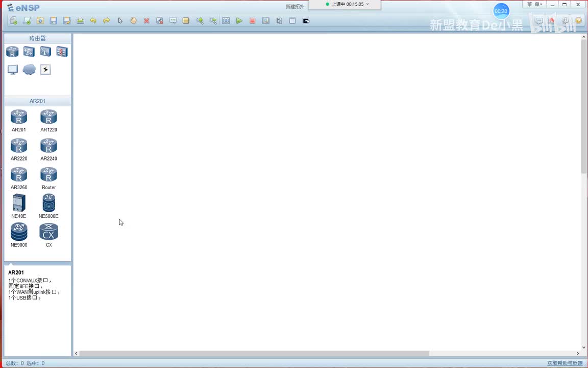Select the Cloud device category
The width and height of the screenshot is (588, 368).
[29, 70]
